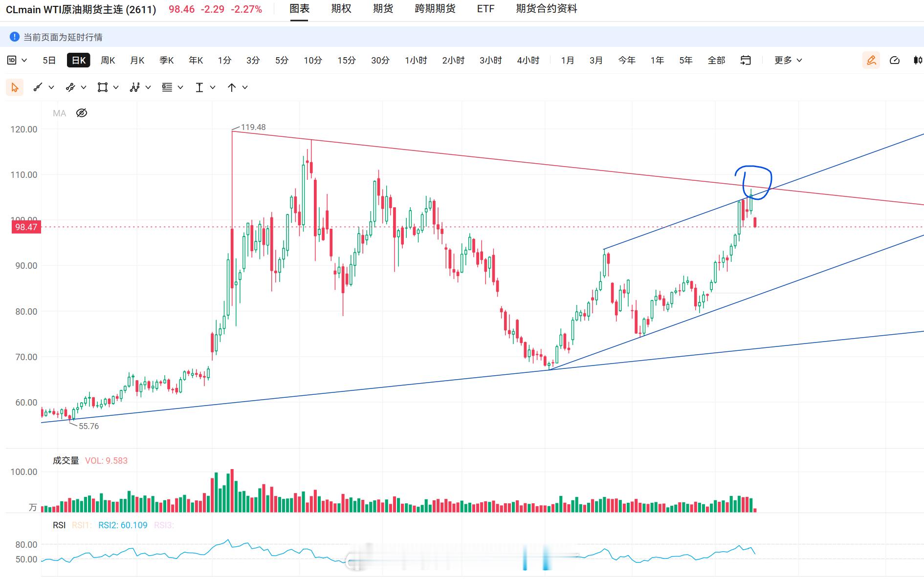Click the RSI2: 60.109 value
Image resolution: width=924 pixels, height=580 pixels.
123,525
